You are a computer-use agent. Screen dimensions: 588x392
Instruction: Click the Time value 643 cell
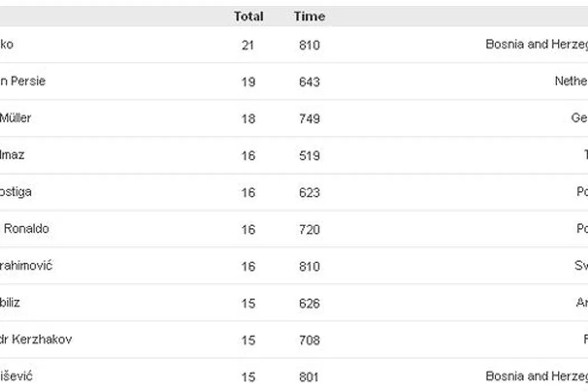[309, 82]
